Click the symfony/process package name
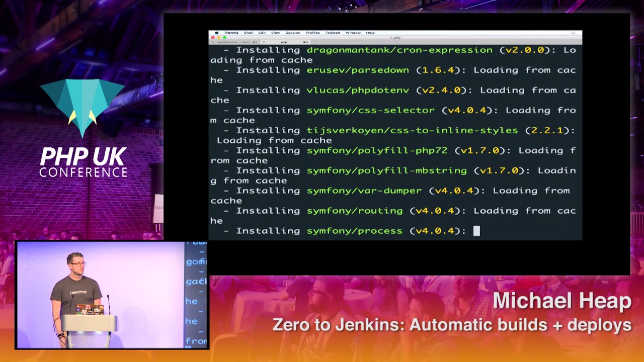 click(x=355, y=231)
